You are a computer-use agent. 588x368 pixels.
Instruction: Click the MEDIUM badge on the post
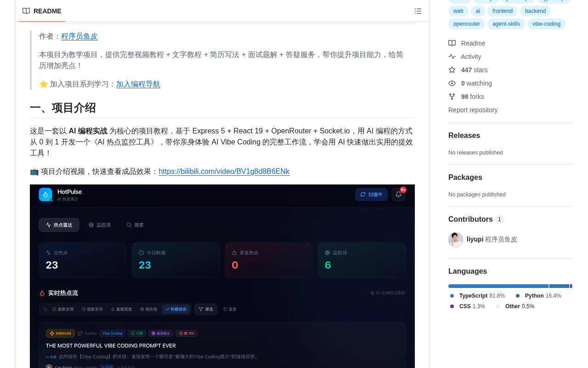tap(60, 333)
